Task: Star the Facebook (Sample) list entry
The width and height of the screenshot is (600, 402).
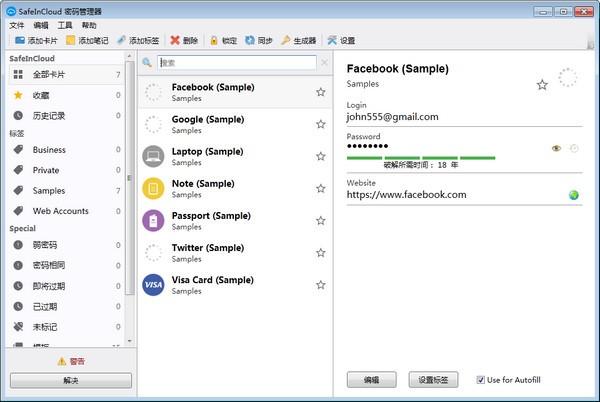Action: 321,92
